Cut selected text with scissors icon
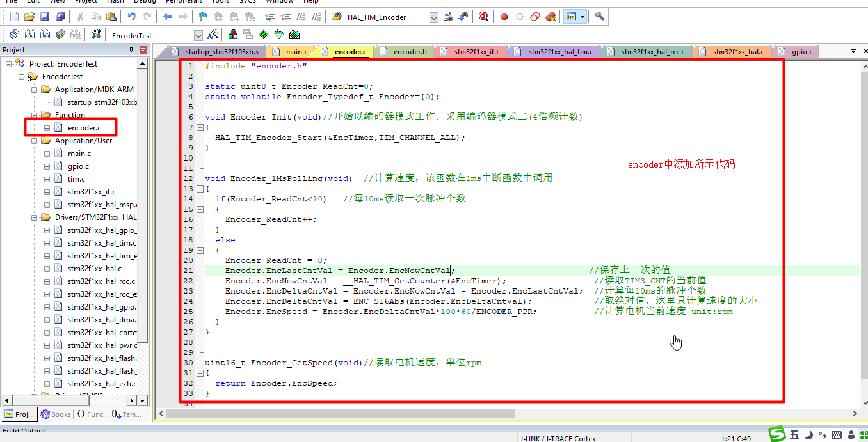Viewport: 868px width, 442px height. pyautogui.click(x=80, y=17)
